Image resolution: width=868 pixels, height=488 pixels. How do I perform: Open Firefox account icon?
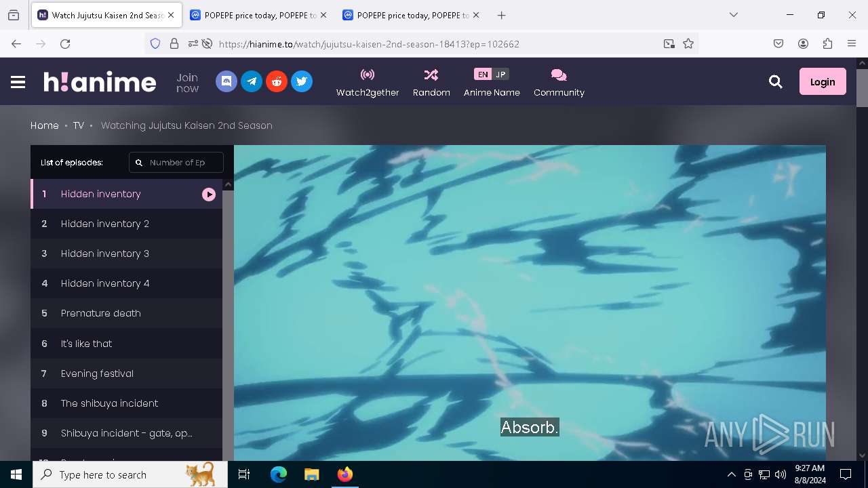(x=803, y=43)
